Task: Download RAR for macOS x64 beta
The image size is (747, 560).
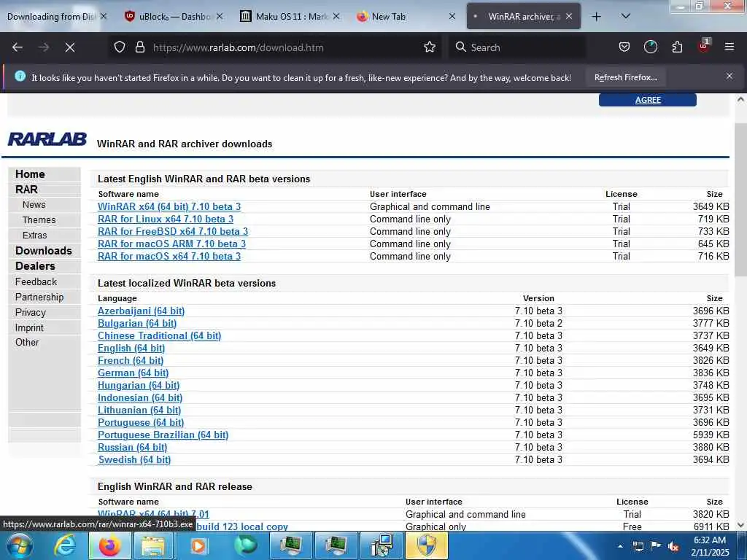Action: [x=169, y=256]
